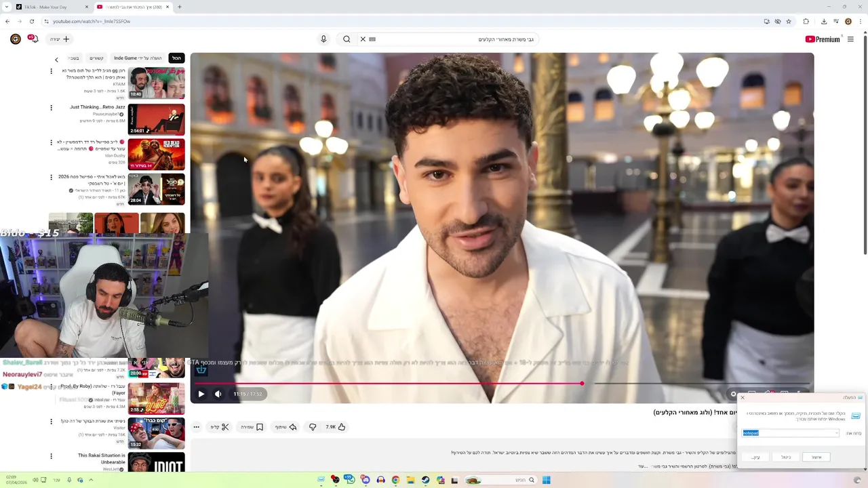Open options for Idan Dushy live video

click(51, 142)
